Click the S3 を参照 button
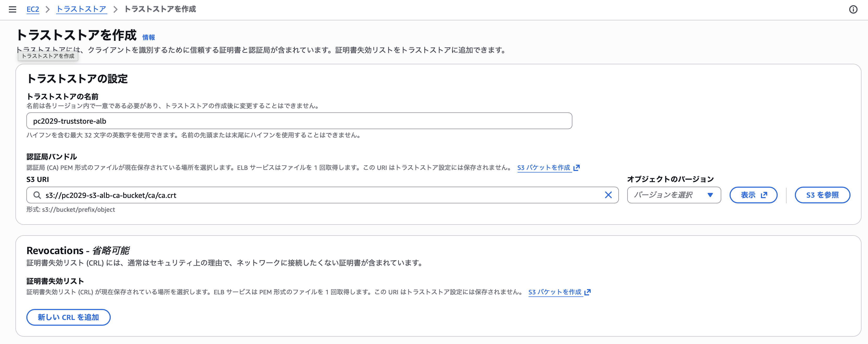This screenshot has height=344, width=868. (822, 195)
